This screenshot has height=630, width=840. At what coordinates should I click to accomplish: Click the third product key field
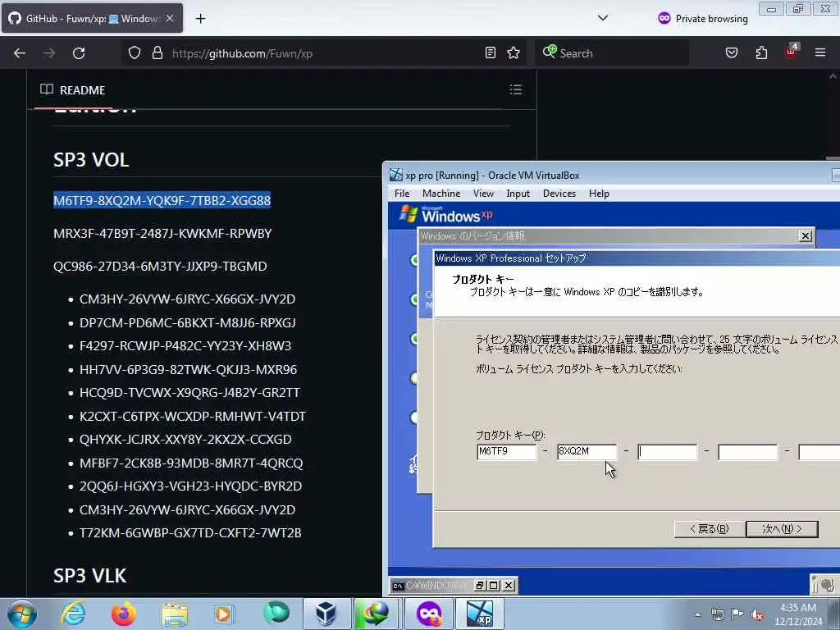(x=668, y=452)
